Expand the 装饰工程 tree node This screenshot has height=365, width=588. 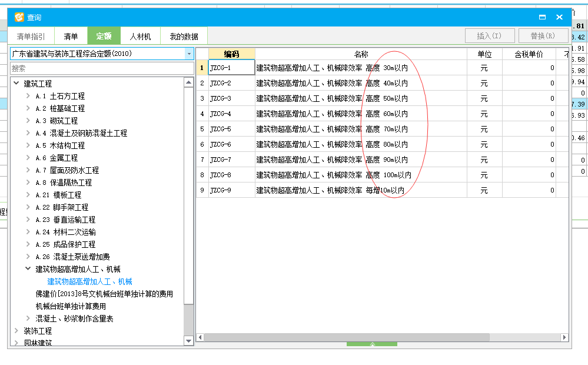(16, 331)
